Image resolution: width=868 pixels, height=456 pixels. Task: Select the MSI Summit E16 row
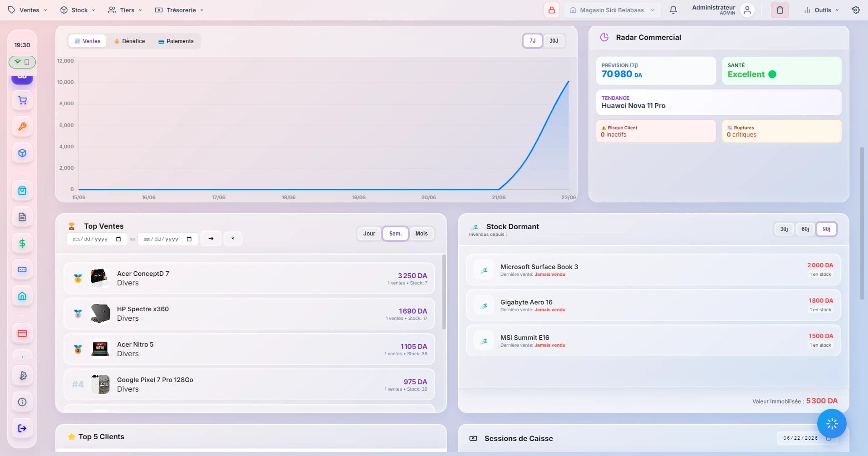click(653, 341)
